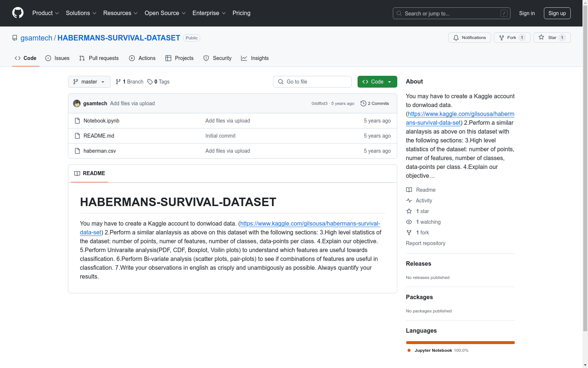Click the eye icon beside 1 watching

click(x=409, y=222)
